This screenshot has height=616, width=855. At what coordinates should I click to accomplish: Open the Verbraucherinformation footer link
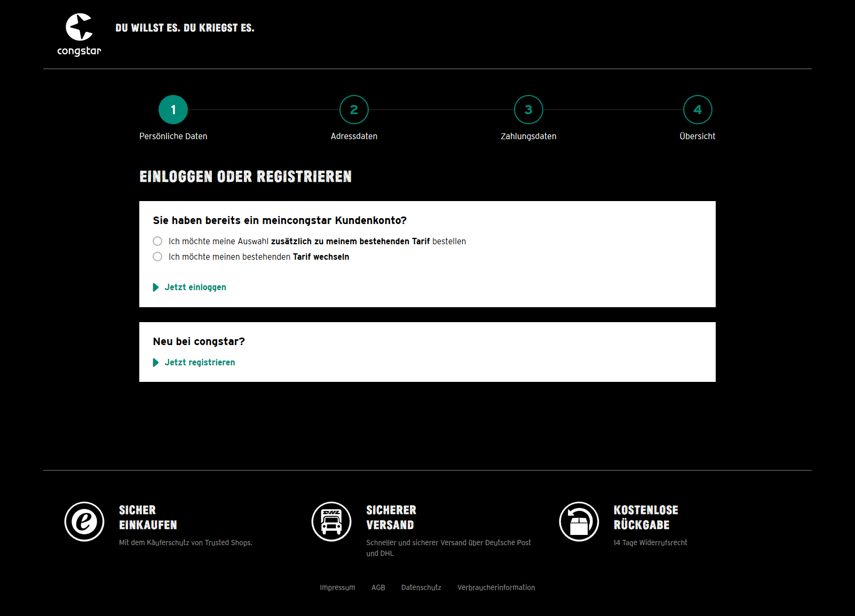tap(496, 587)
